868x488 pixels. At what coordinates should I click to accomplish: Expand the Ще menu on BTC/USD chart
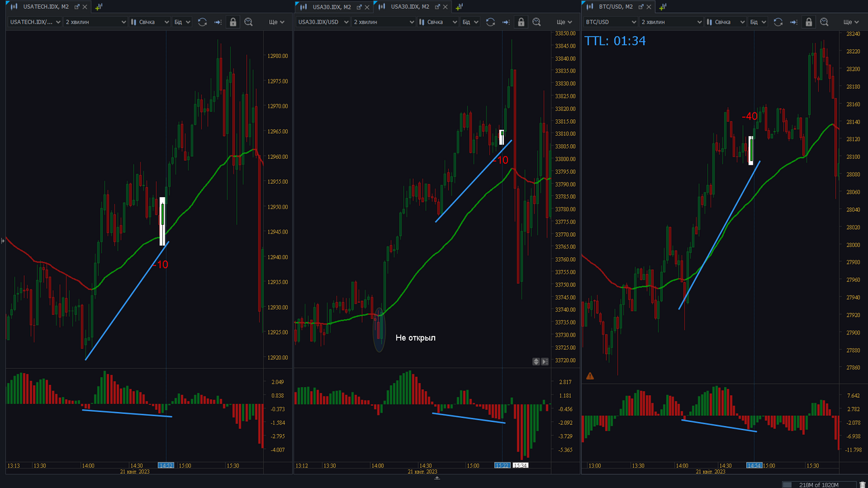tap(853, 22)
